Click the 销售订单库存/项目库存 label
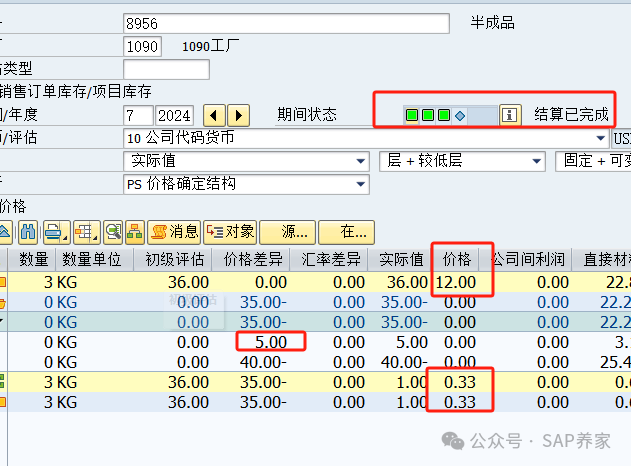Image resolution: width=631 pixels, height=466 pixels. (76, 92)
